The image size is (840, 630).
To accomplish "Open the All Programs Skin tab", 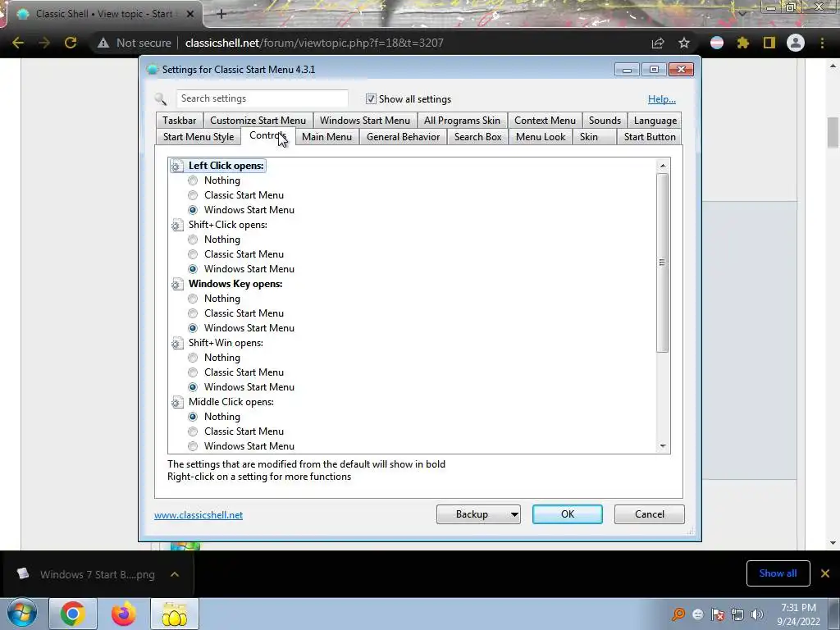I will tap(462, 121).
